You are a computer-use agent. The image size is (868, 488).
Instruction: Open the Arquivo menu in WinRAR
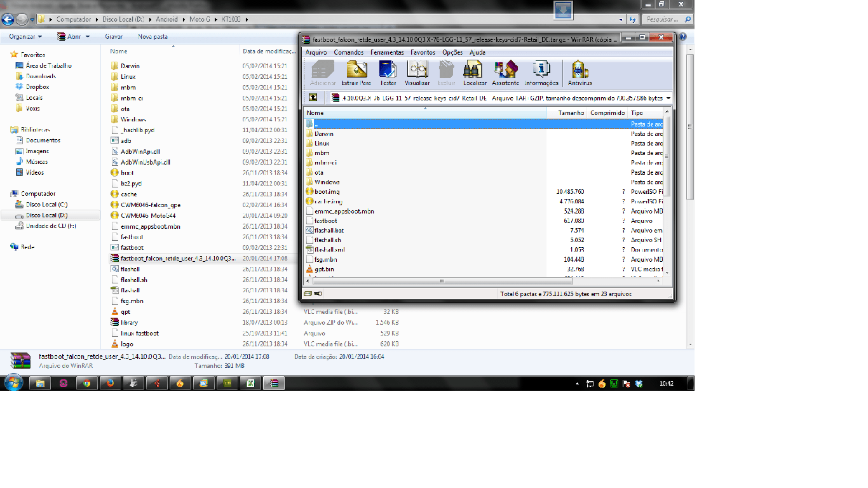pos(316,52)
